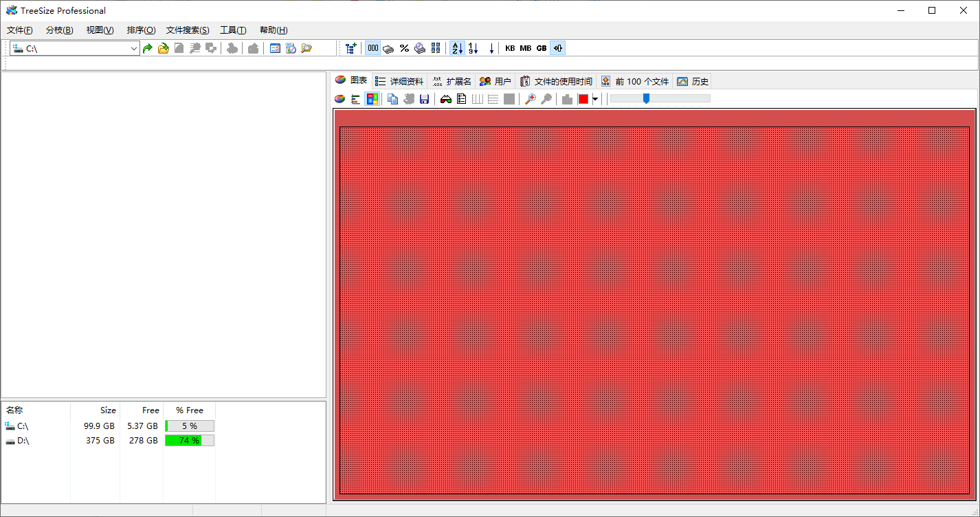This screenshot has height=517, width=980.
Task: Open the chart color dropdown arrow
Action: point(595,99)
